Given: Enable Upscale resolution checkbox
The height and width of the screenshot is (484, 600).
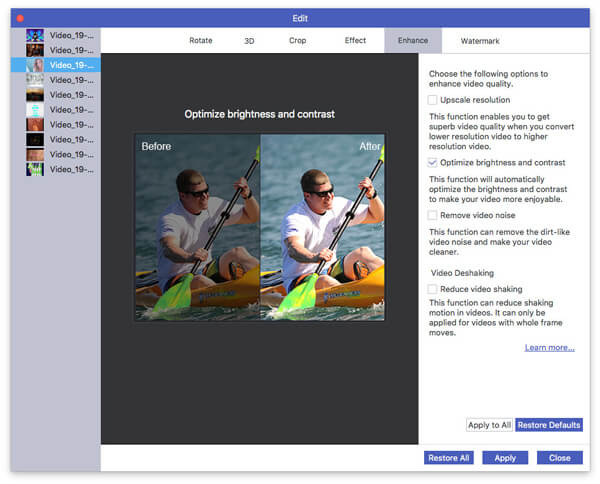Looking at the screenshot, I should [x=432, y=100].
